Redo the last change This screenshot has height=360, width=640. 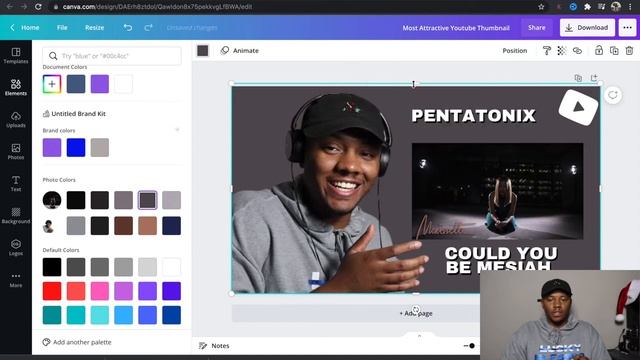coord(149,27)
